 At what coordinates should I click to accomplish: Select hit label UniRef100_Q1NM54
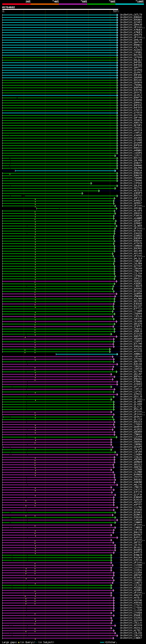pyautogui.click(x=131, y=294)
